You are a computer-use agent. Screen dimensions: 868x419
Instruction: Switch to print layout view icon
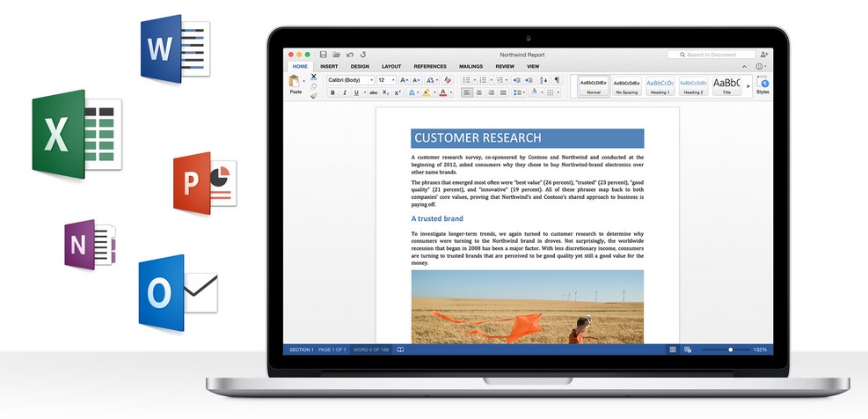[x=673, y=349]
